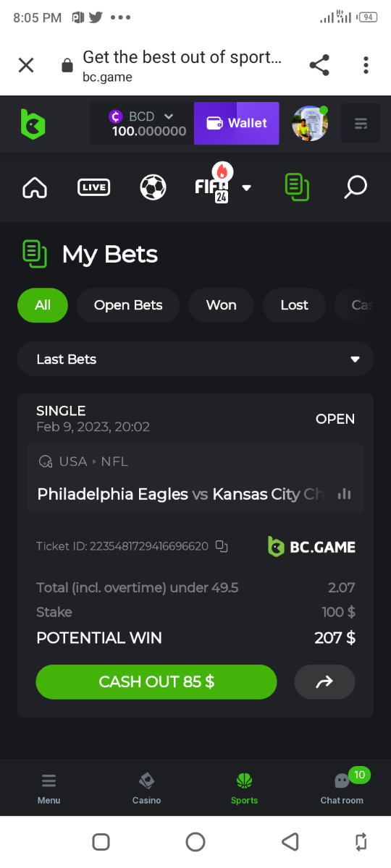The image size is (391, 868).
Task: Share the bet with arrow button
Action: point(324,681)
